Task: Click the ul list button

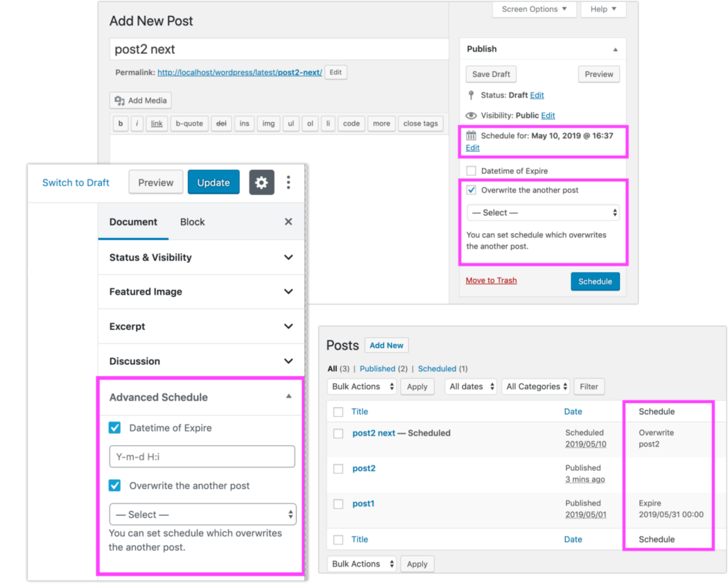Action: pos(291,123)
